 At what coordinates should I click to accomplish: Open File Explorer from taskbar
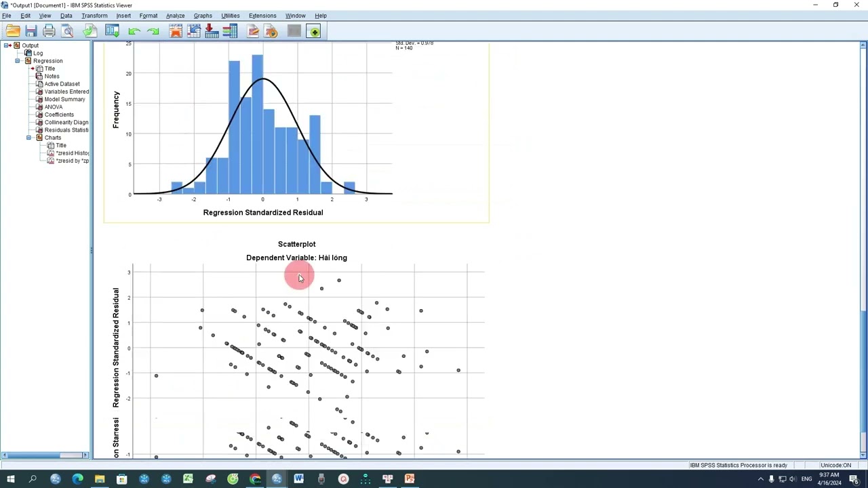coord(100,479)
